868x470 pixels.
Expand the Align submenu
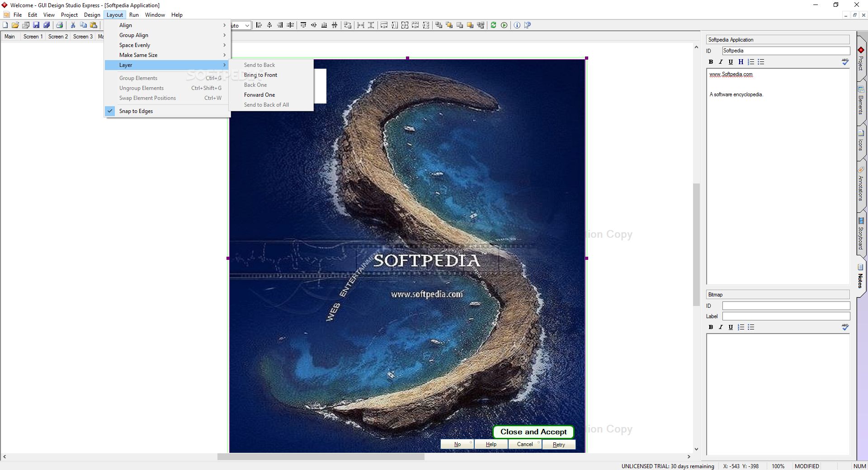(x=167, y=25)
